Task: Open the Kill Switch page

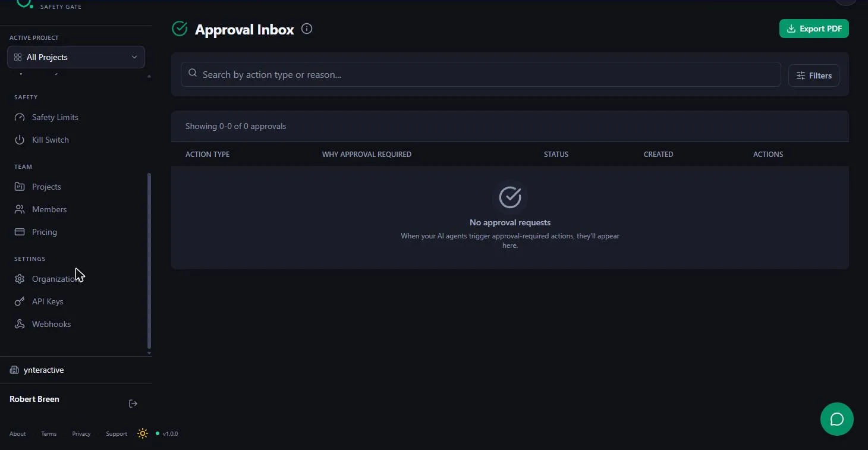Action: [51, 140]
